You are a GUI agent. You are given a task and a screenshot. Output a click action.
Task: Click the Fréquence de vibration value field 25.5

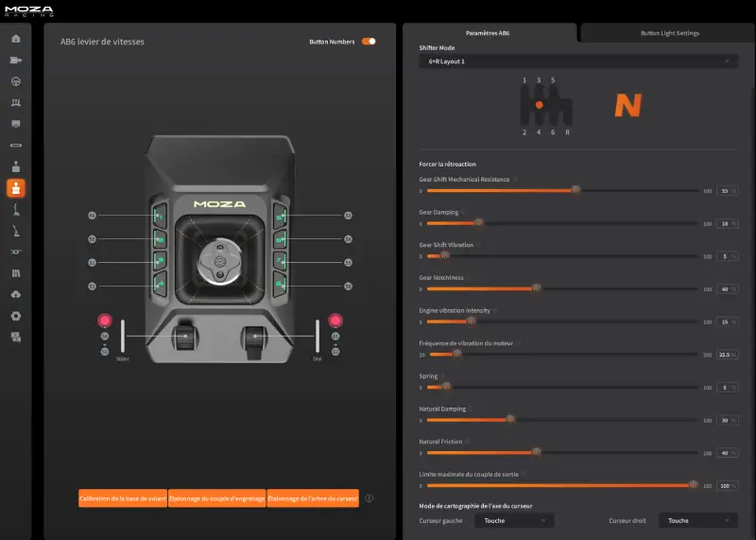tap(727, 355)
